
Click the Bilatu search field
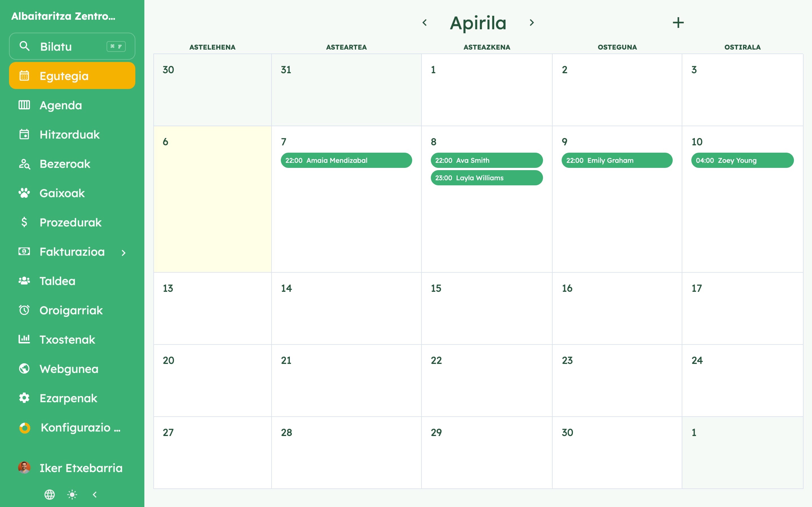pyautogui.click(x=72, y=46)
